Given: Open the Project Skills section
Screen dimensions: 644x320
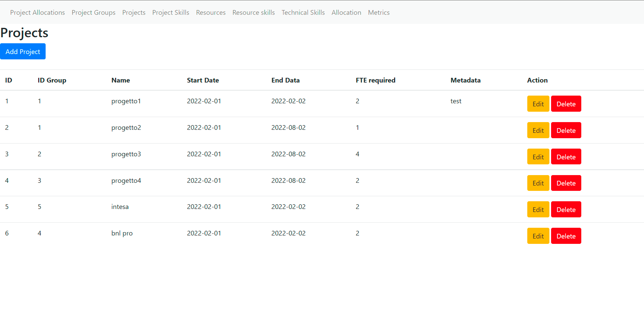Looking at the screenshot, I should (170, 12).
